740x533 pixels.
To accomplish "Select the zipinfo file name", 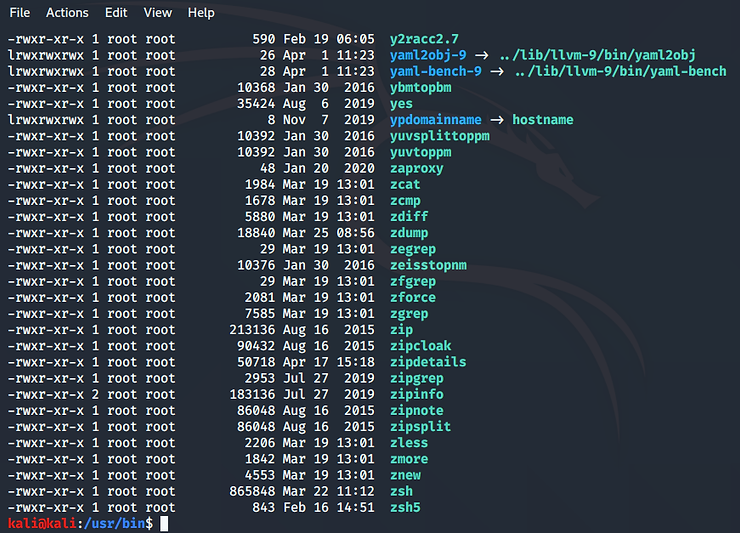I will (x=417, y=394).
